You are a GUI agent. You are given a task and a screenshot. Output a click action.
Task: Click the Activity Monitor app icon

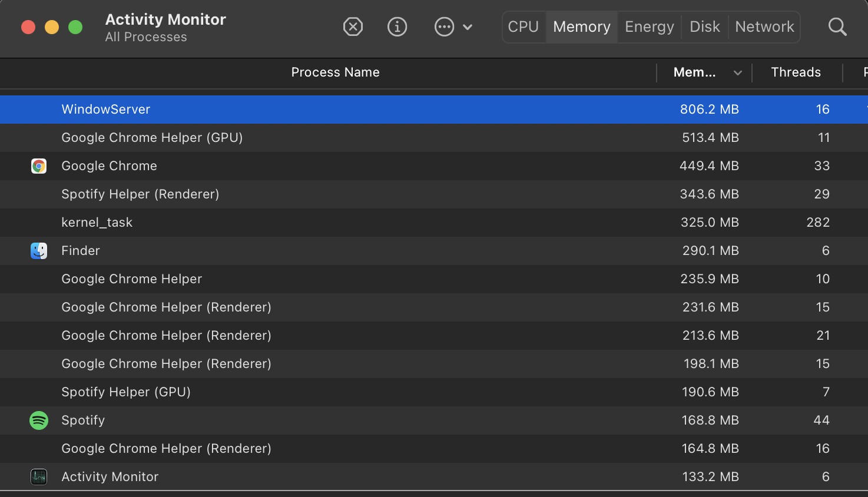pyautogui.click(x=39, y=477)
